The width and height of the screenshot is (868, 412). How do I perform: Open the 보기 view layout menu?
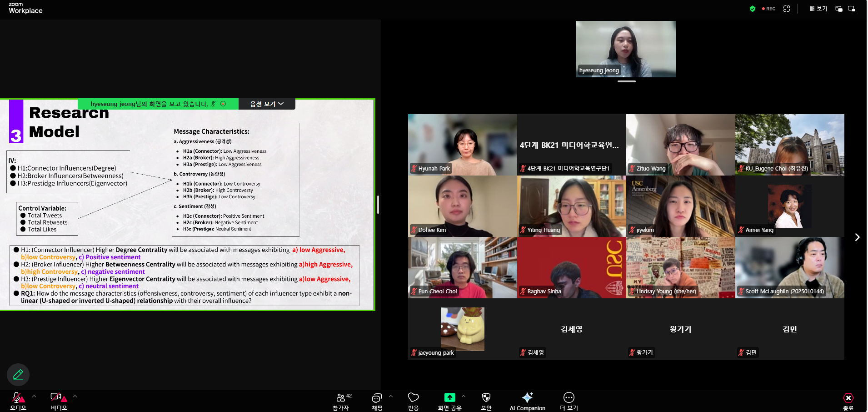818,9
